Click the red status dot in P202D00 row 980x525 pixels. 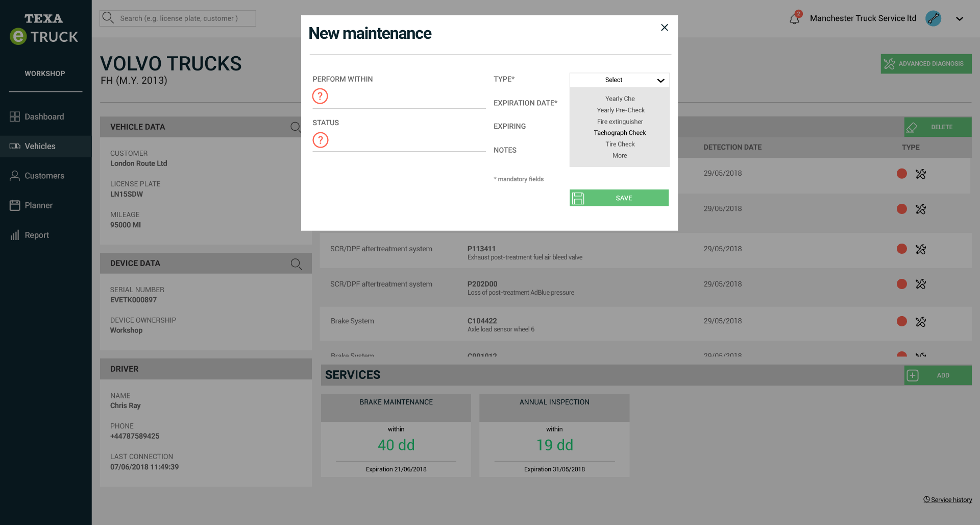point(902,284)
